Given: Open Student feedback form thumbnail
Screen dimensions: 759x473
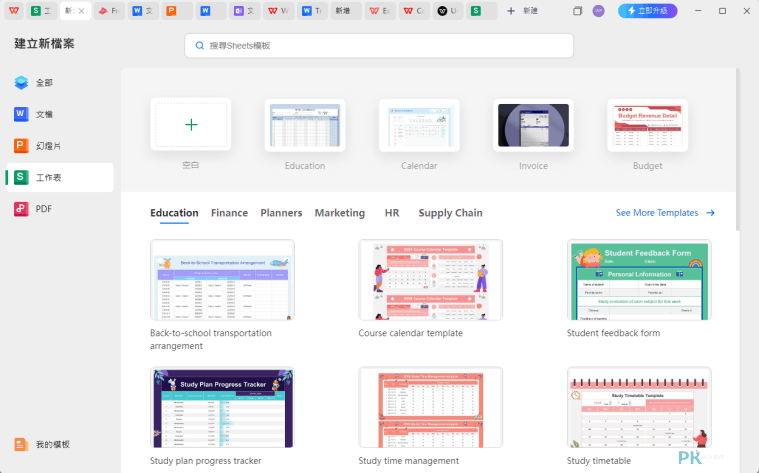Looking at the screenshot, I should tap(639, 280).
